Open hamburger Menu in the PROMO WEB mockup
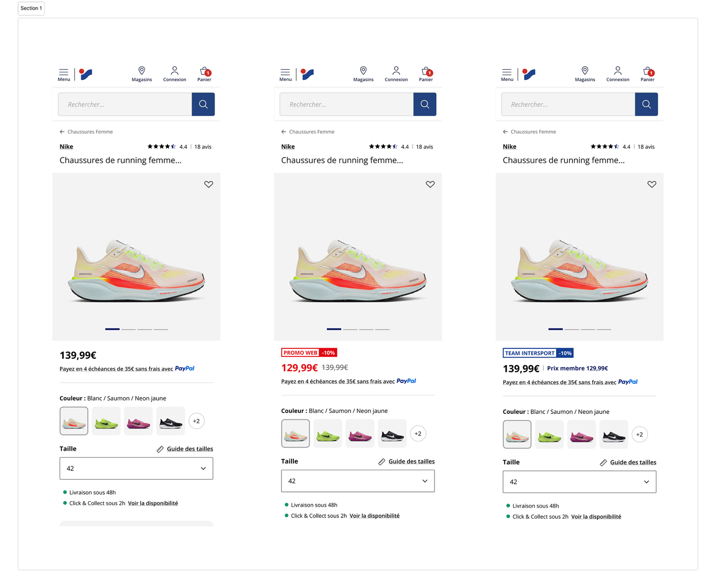Image resolution: width=716 pixels, height=588 pixels. click(x=285, y=74)
